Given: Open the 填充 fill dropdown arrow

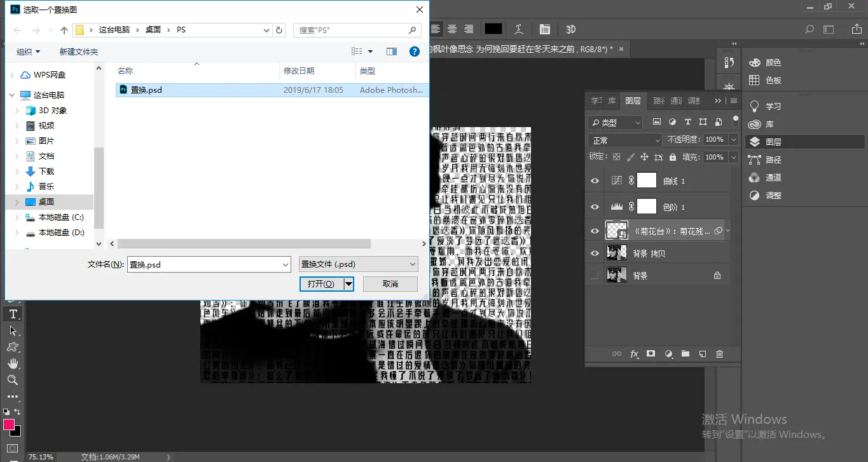Looking at the screenshot, I should tap(734, 157).
